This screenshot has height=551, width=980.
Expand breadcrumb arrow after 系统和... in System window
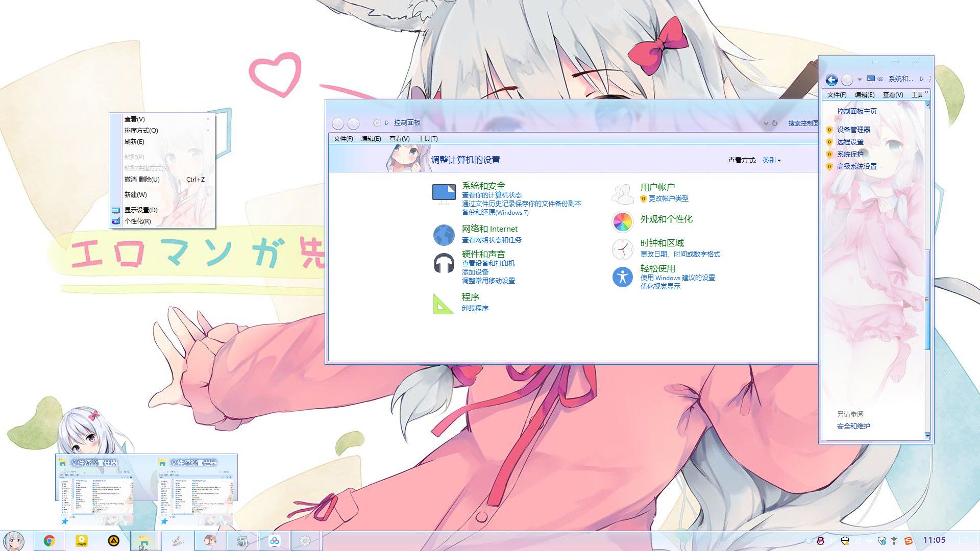click(921, 79)
